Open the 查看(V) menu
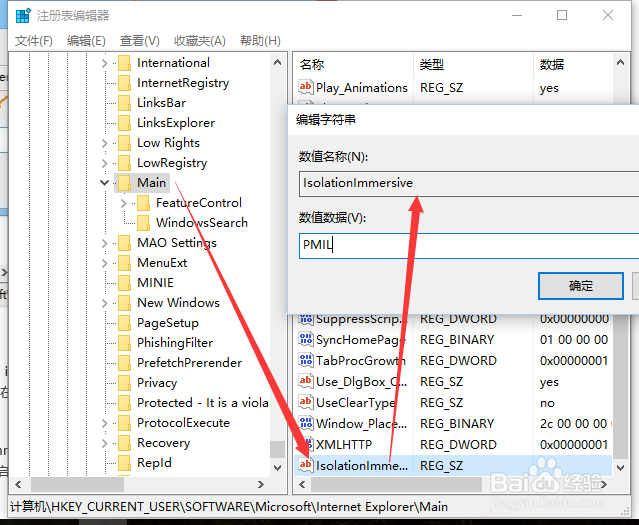639x525 pixels. tap(139, 41)
